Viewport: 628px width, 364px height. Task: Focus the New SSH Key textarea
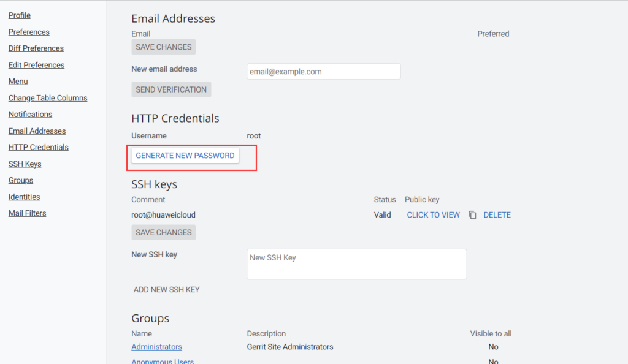click(356, 264)
